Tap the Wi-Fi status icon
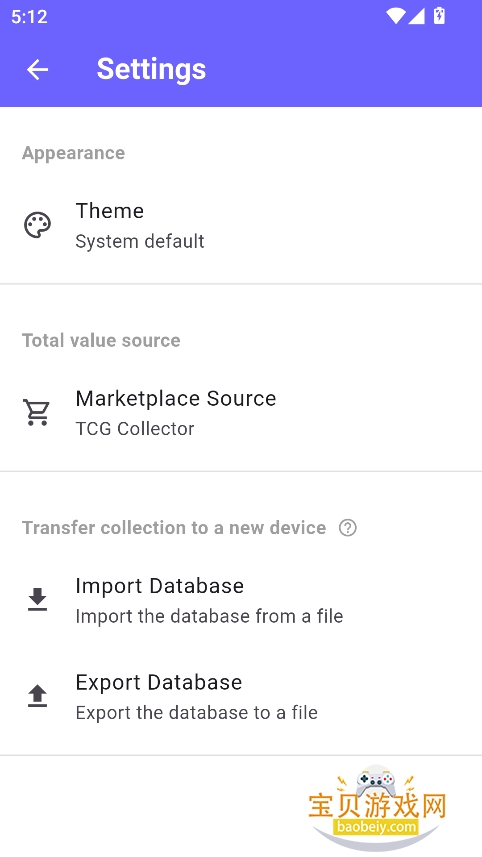Viewport: 482px width, 857px height. 395,16
